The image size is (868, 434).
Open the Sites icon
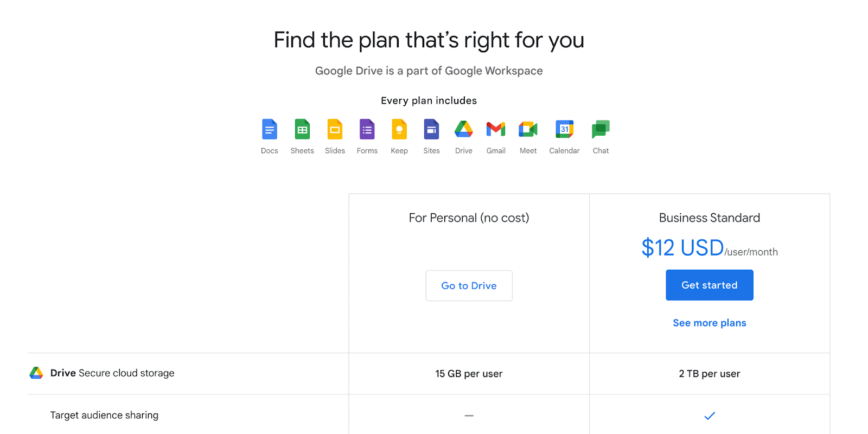[431, 129]
